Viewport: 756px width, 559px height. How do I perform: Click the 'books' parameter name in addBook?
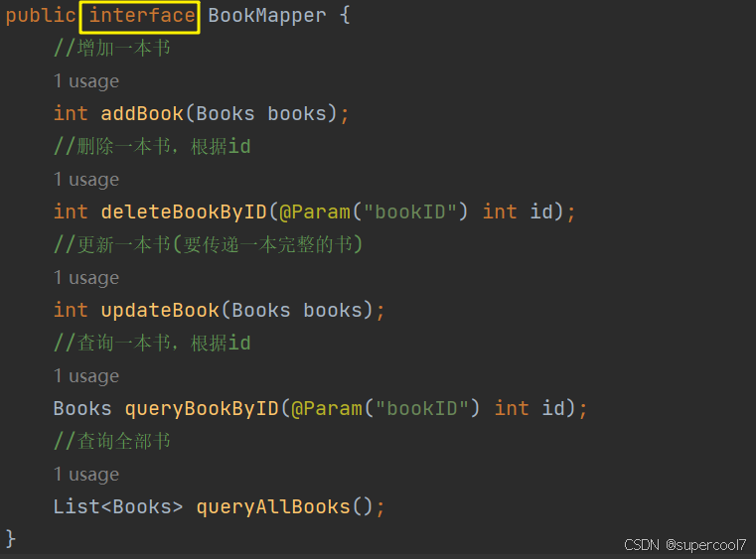point(297,114)
